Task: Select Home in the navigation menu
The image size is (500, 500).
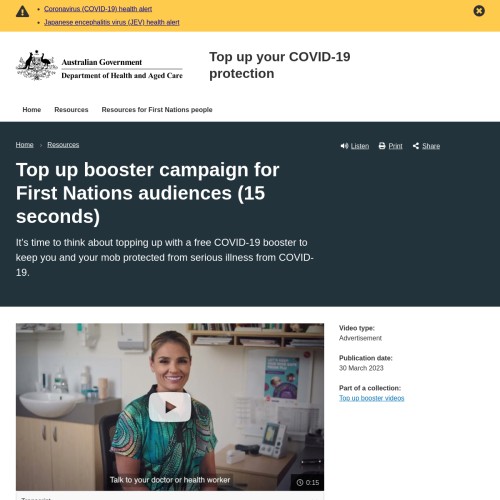Action: [x=32, y=110]
